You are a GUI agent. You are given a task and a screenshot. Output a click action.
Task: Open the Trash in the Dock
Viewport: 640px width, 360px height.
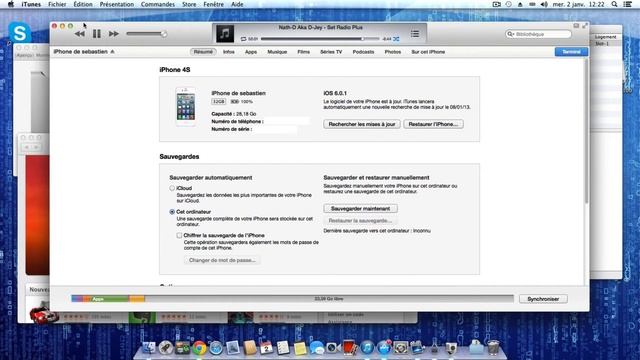[493, 348]
